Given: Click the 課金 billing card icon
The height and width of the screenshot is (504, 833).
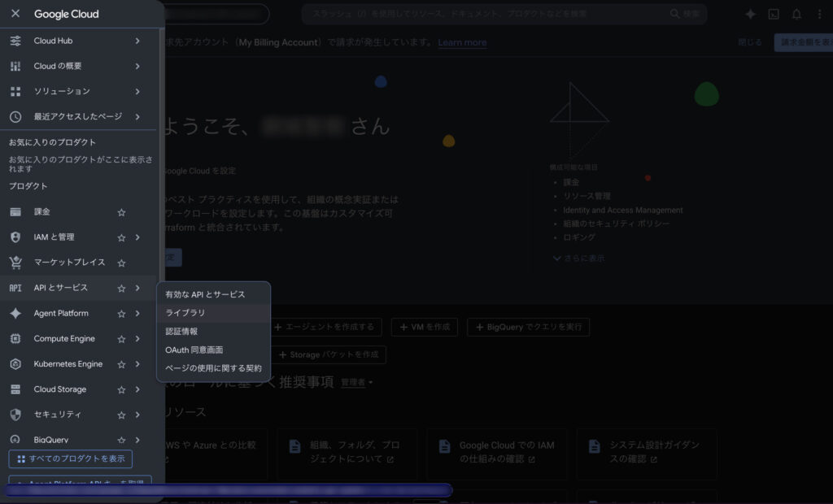Looking at the screenshot, I should point(15,212).
